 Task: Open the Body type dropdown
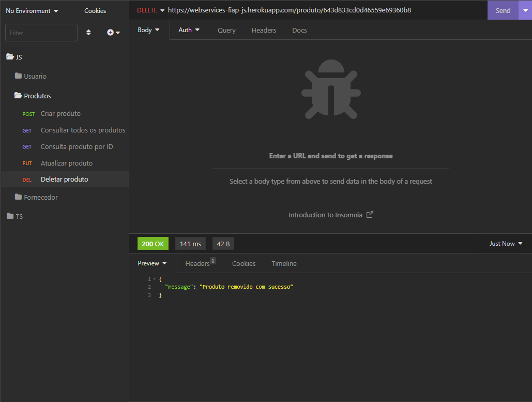[x=148, y=29]
